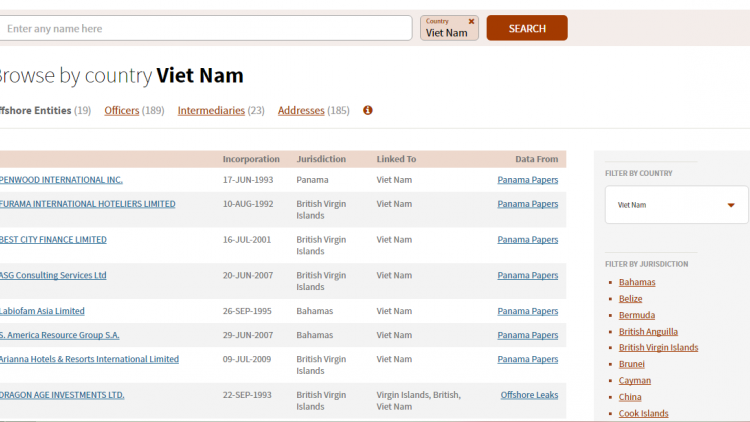Switch to the Officers tab

pyautogui.click(x=122, y=111)
